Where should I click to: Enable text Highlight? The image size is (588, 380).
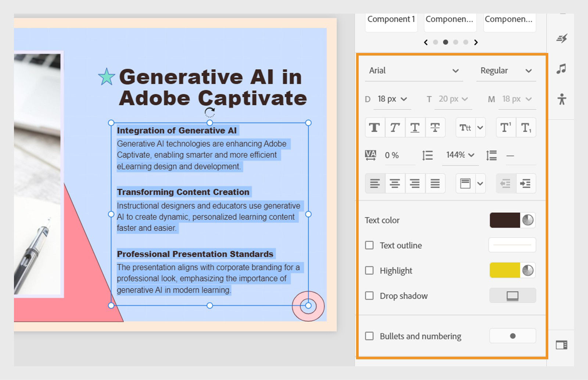(x=369, y=270)
